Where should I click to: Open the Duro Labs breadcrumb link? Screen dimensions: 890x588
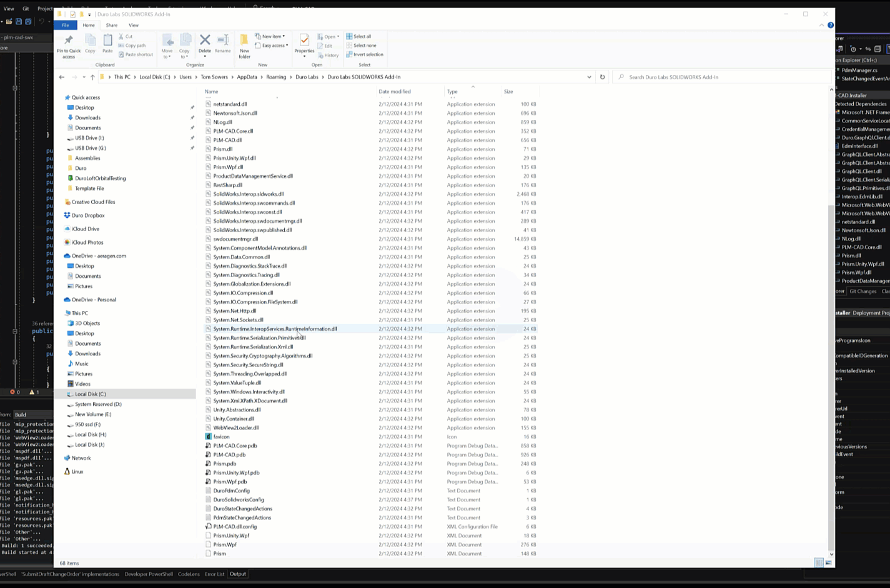click(307, 77)
